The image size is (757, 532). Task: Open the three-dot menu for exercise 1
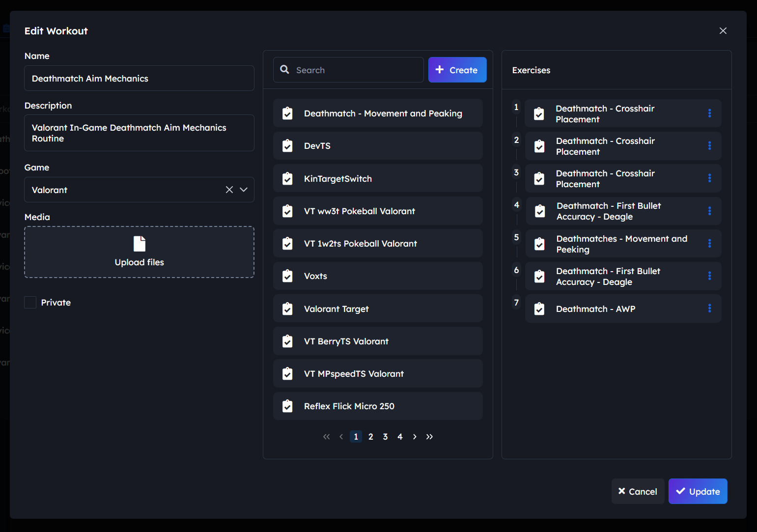(709, 113)
